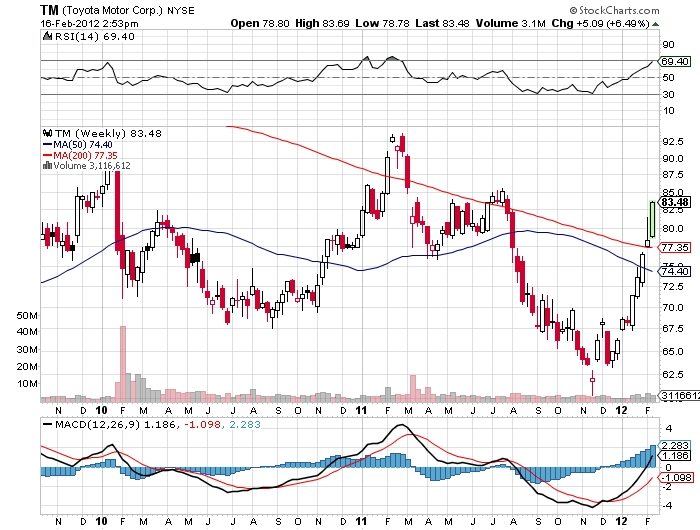The height and width of the screenshot is (530, 700).
Task: Click the 30 level on RSI axis
Action: point(668,94)
